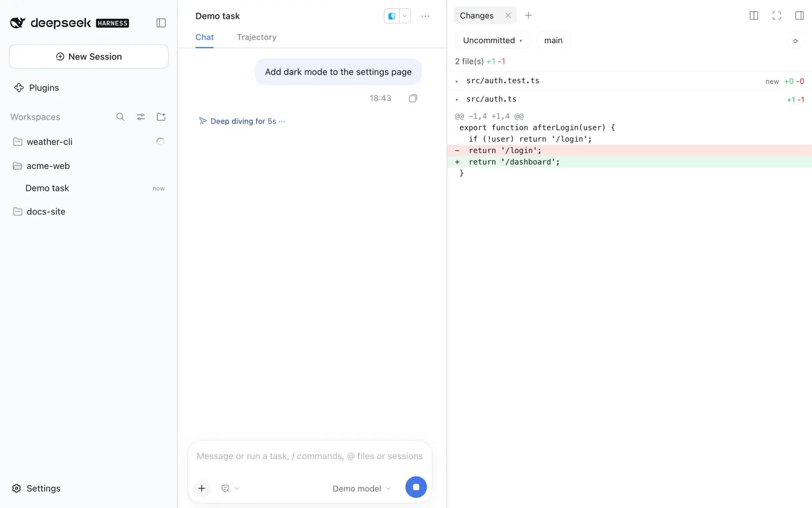The width and height of the screenshot is (812, 508).
Task: Open the weather-cli workspace
Action: 89,142
